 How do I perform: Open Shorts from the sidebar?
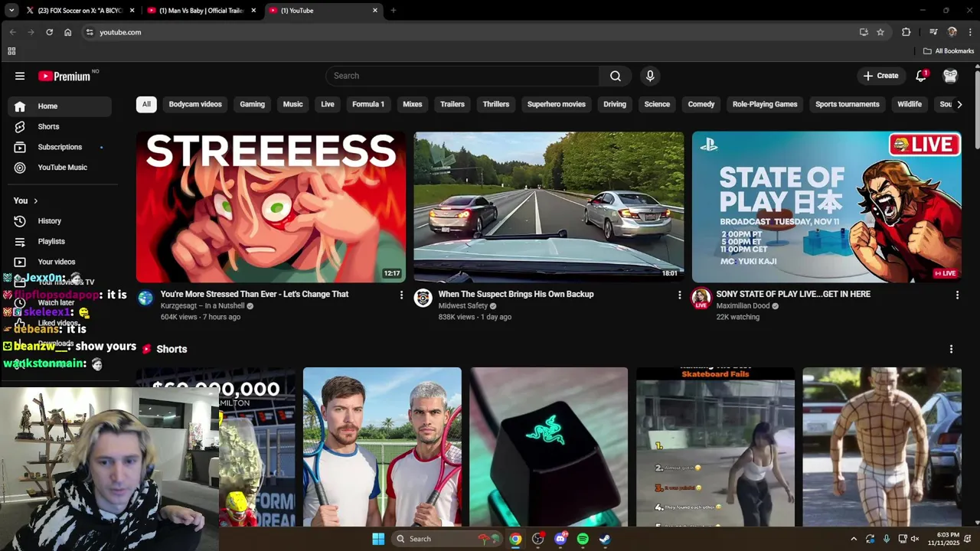60,126
